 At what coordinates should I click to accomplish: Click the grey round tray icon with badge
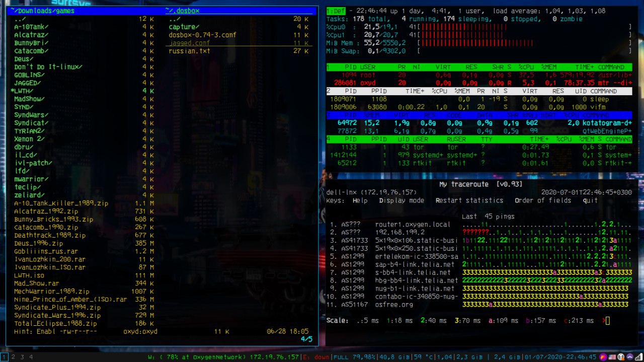click(x=621, y=357)
